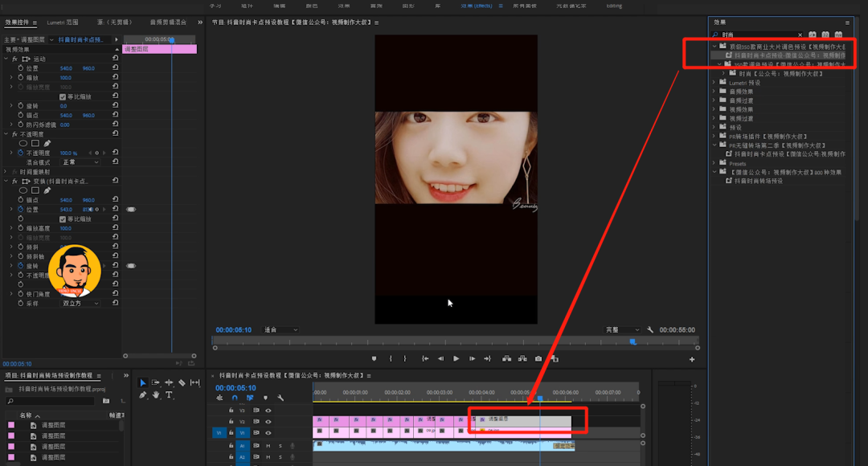Expand the Presets folder
The width and height of the screenshot is (868, 466).
click(x=714, y=163)
